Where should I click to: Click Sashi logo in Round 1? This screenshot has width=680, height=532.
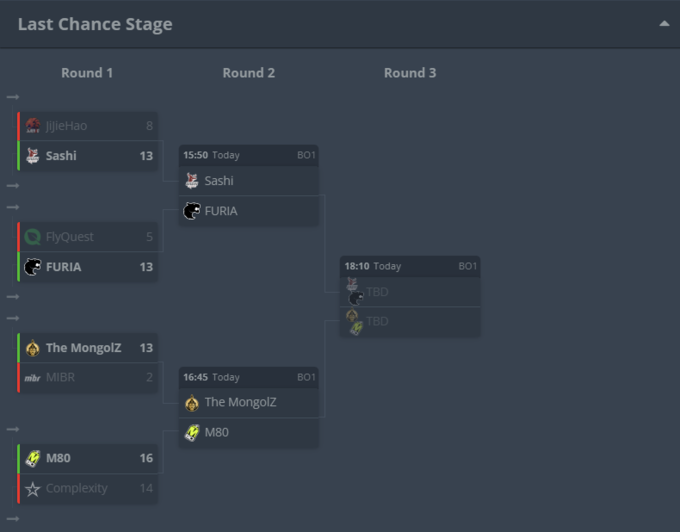pos(33,156)
